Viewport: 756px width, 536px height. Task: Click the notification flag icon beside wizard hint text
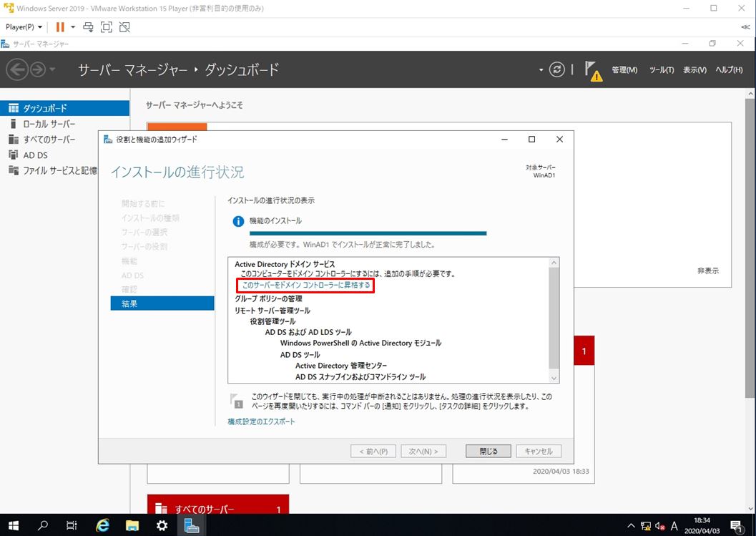coord(237,401)
